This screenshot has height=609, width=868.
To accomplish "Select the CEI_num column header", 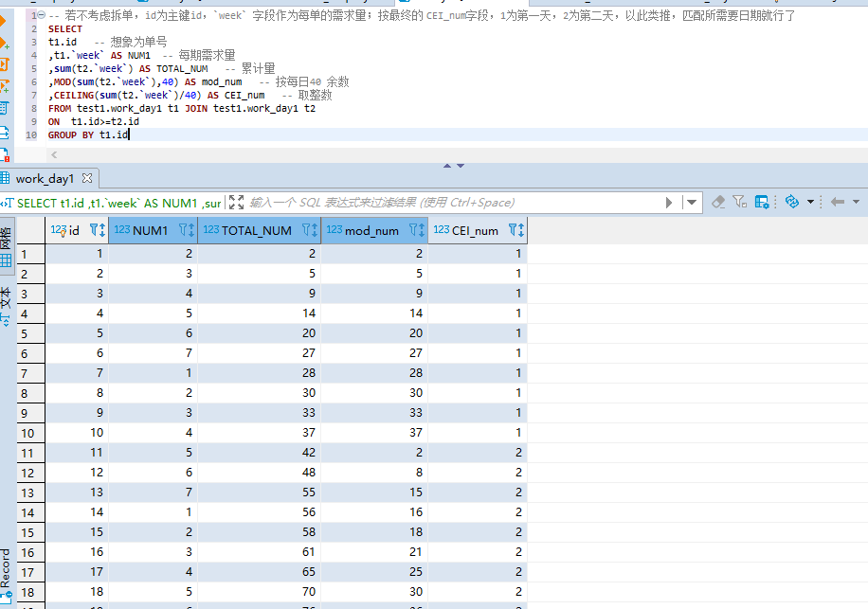I will [x=478, y=230].
